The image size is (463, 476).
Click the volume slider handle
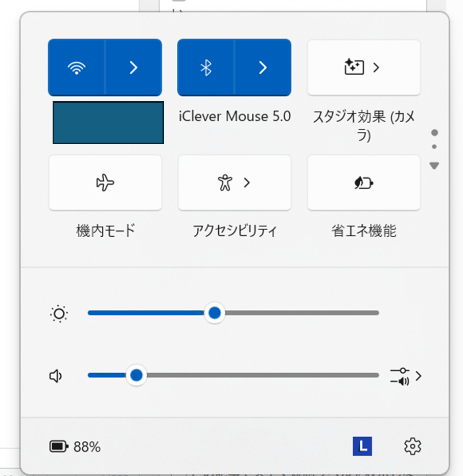[136, 376]
